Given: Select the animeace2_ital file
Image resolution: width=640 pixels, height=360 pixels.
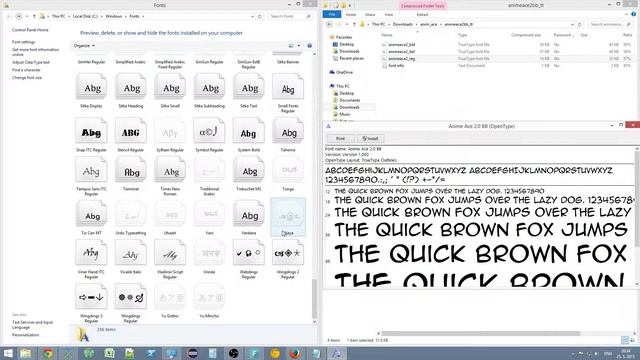Looking at the screenshot, I should (x=402, y=51).
